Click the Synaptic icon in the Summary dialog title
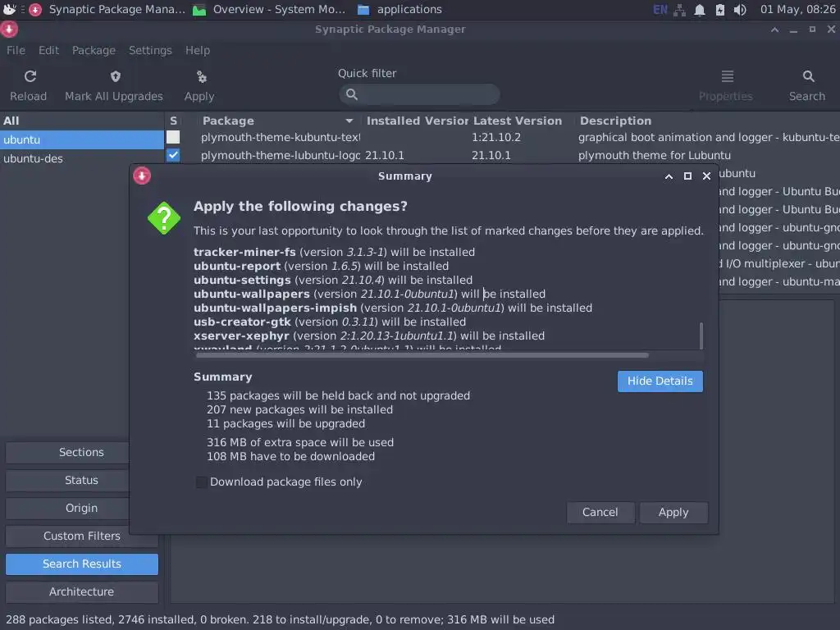Image resolution: width=840 pixels, height=630 pixels. pos(142,176)
